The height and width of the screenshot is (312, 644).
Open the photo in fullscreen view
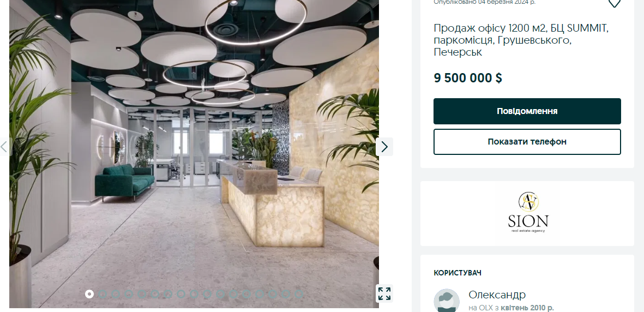(384, 293)
